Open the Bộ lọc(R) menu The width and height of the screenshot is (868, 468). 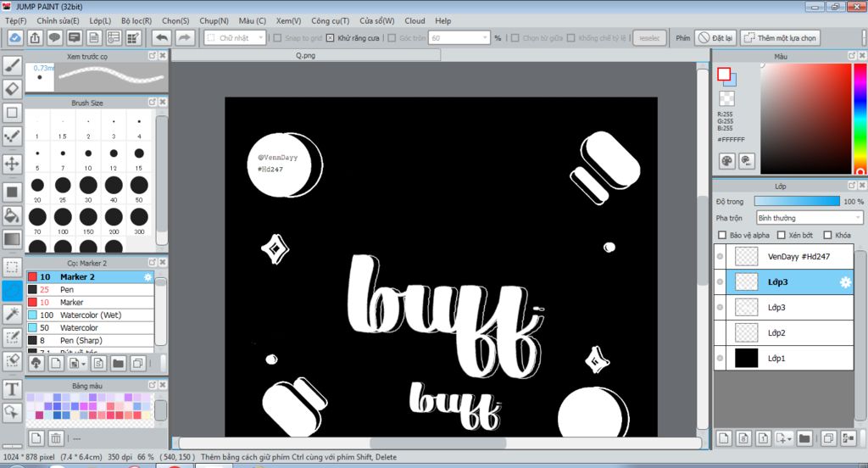tap(136, 20)
